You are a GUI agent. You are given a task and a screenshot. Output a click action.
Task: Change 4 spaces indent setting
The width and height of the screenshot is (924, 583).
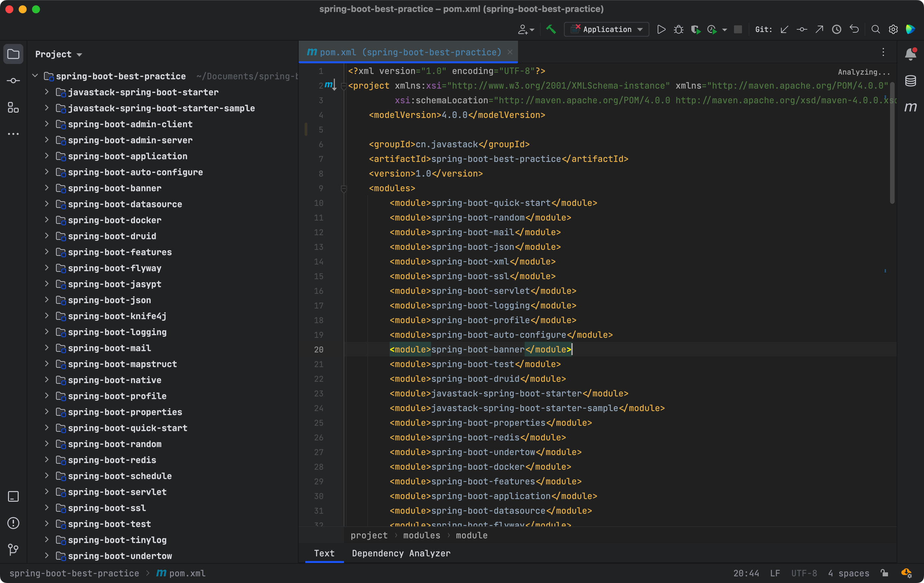[x=848, y=573]
